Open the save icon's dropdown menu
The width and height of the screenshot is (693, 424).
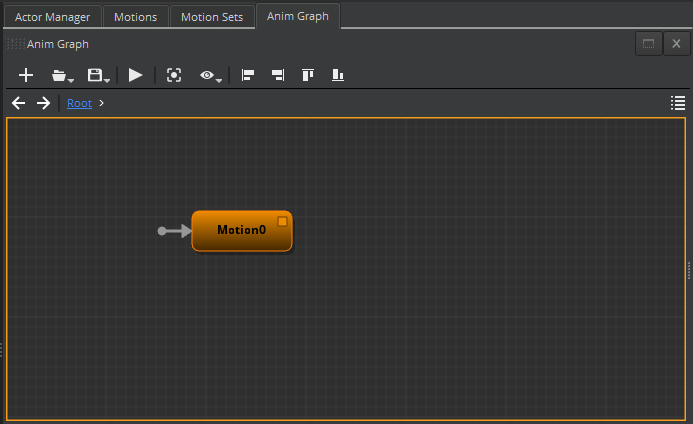pyautogui.click(x=97, y=75)
